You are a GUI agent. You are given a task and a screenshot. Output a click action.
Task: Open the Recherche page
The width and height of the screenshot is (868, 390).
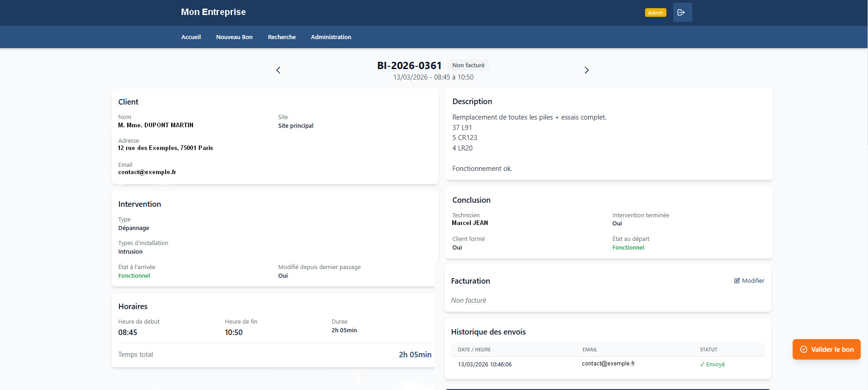coord(281,37)
